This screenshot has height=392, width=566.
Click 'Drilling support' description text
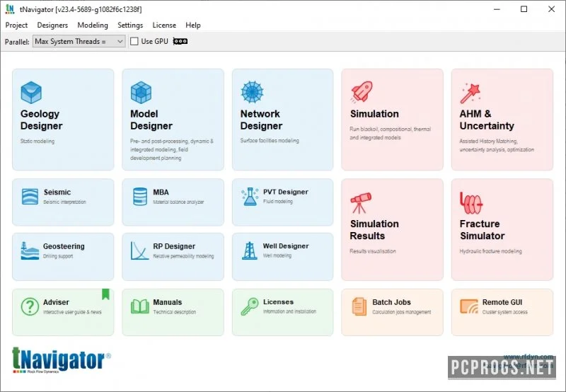tap(58, 256)
